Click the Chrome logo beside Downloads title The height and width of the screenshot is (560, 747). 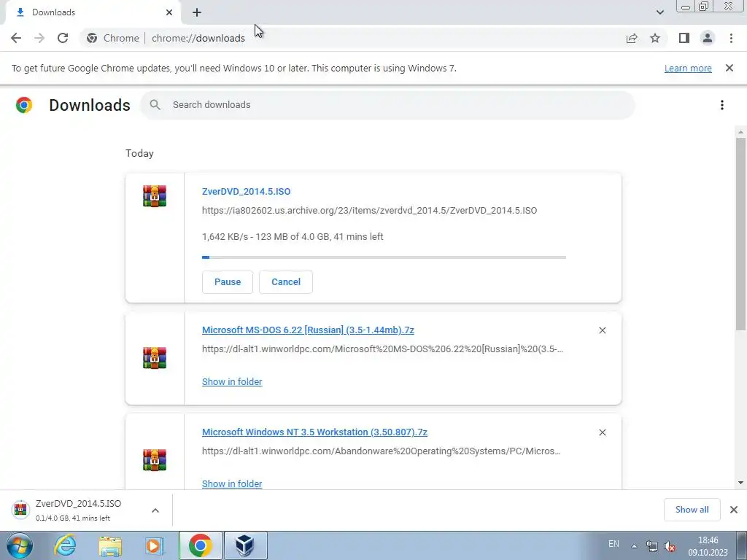24,105
